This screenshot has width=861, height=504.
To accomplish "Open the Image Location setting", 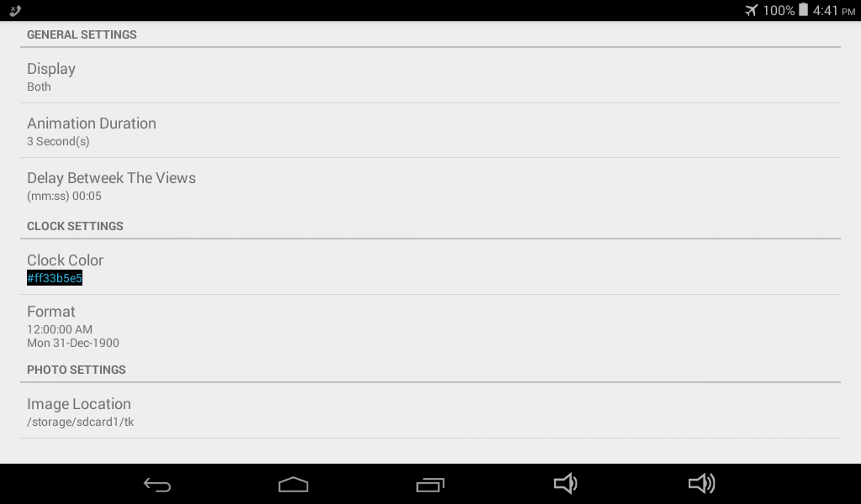I will click(430, 412).
